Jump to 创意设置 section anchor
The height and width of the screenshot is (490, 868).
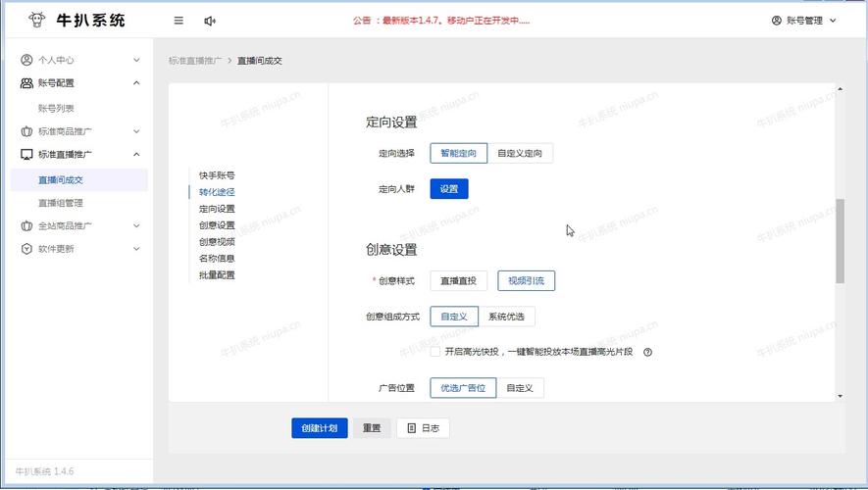click(x=217, y=225)
